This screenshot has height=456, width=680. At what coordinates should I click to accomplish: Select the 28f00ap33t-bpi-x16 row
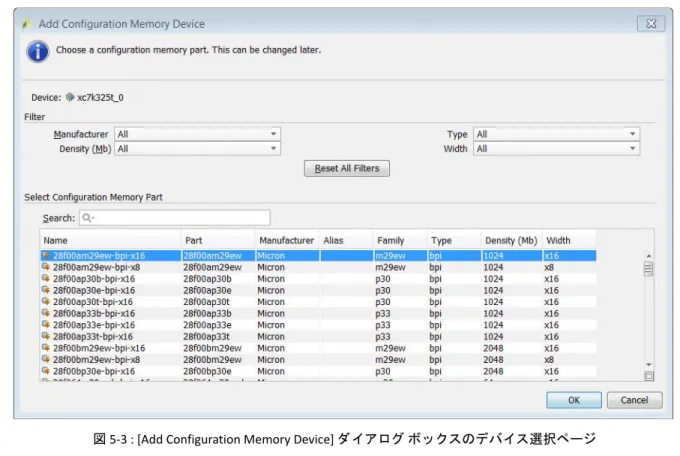point(318,336)
